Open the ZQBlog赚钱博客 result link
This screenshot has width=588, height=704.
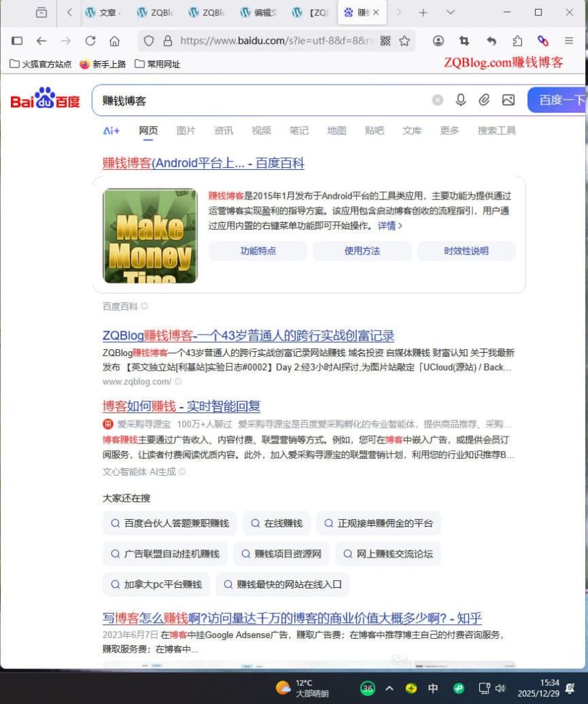tap(248, 335)
